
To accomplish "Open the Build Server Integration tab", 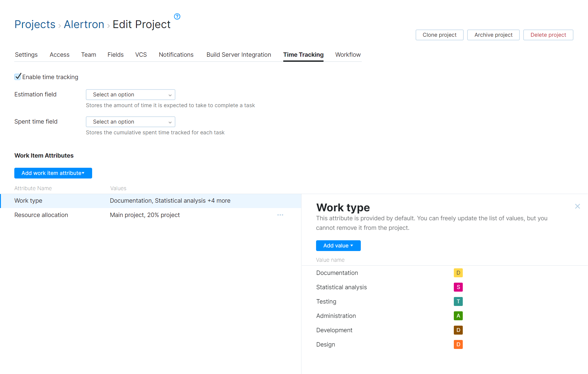I will pos(239,55).
